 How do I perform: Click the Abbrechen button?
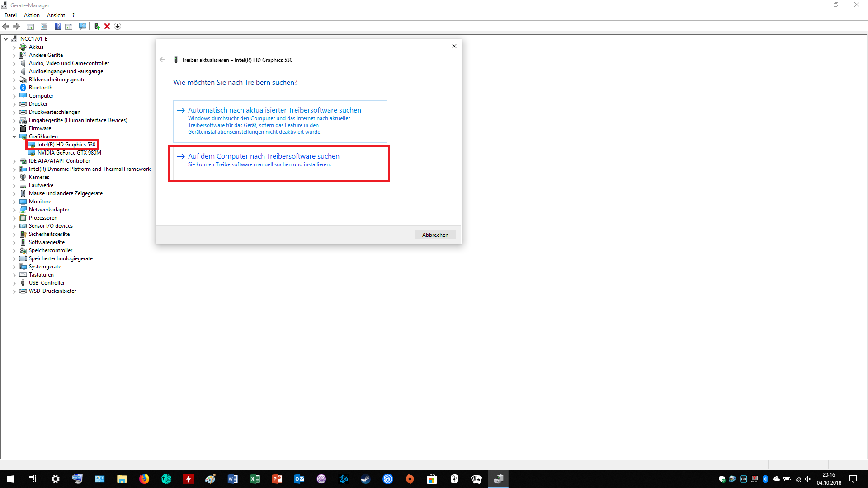pos(435,235)
